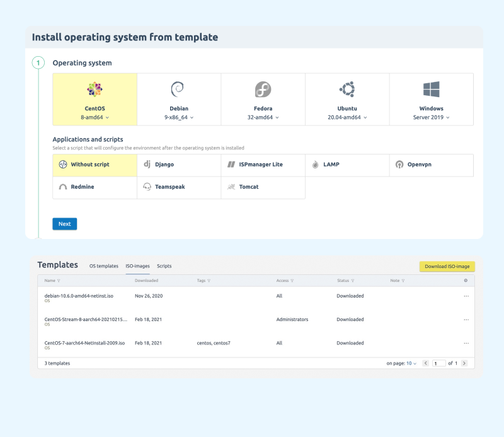Click the Administrators access cell
The width and height of the screenshot is (504, 437).
pyautogui.click(x=292, y=319)
